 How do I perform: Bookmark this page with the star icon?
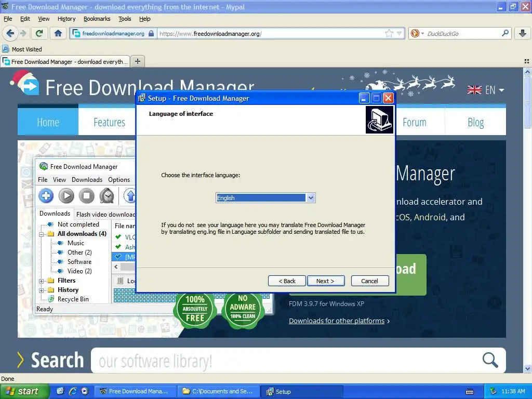[x=389, y=33]
